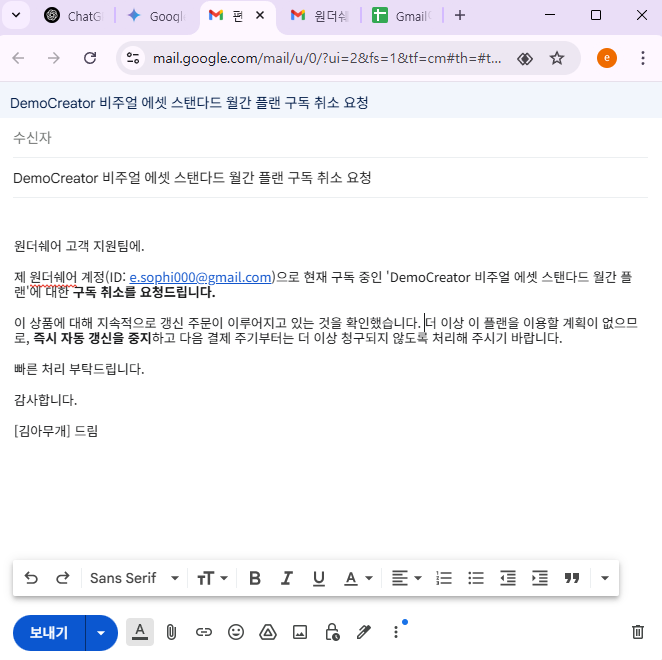Viewport: 662px width, 660px height.
Task: Click the 수신자 recipient field
Action: [330, 138]
